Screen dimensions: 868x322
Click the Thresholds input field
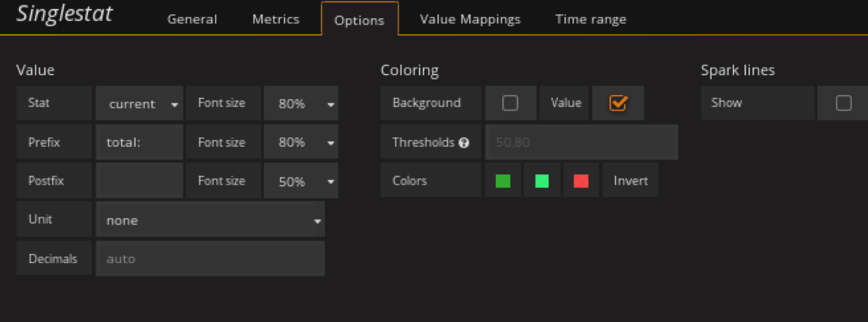[581, 143]
